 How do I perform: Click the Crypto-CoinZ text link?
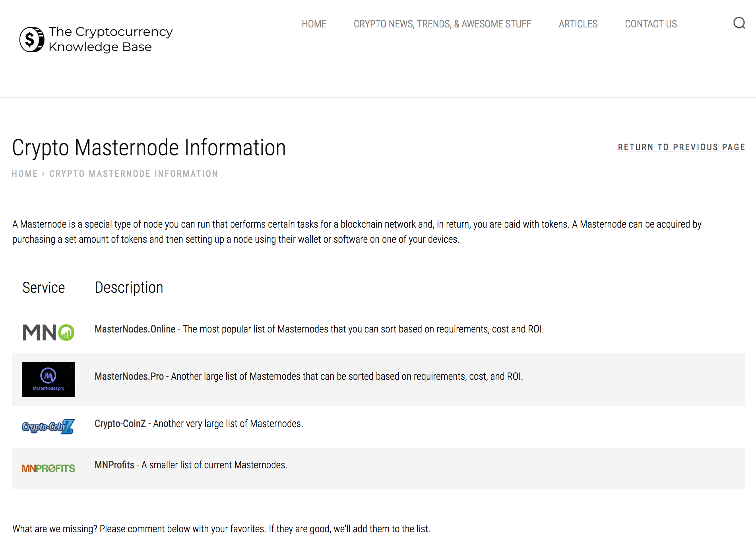pos(120,423)
